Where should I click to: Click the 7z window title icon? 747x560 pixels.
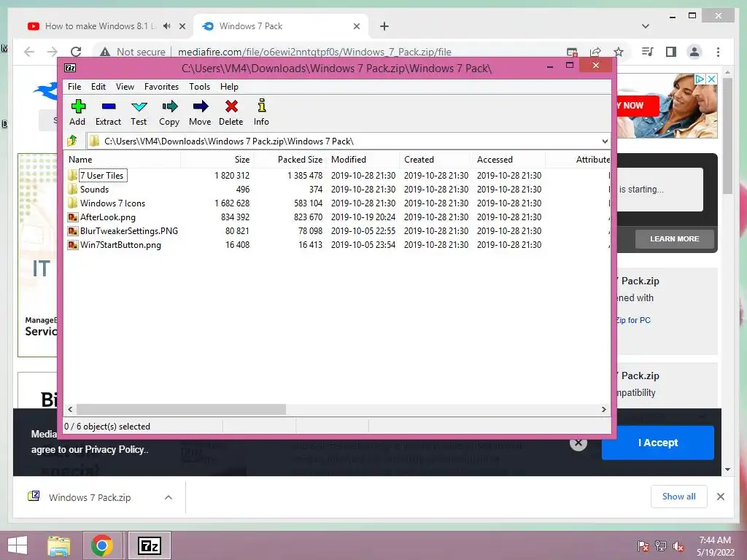click(70, 68)
